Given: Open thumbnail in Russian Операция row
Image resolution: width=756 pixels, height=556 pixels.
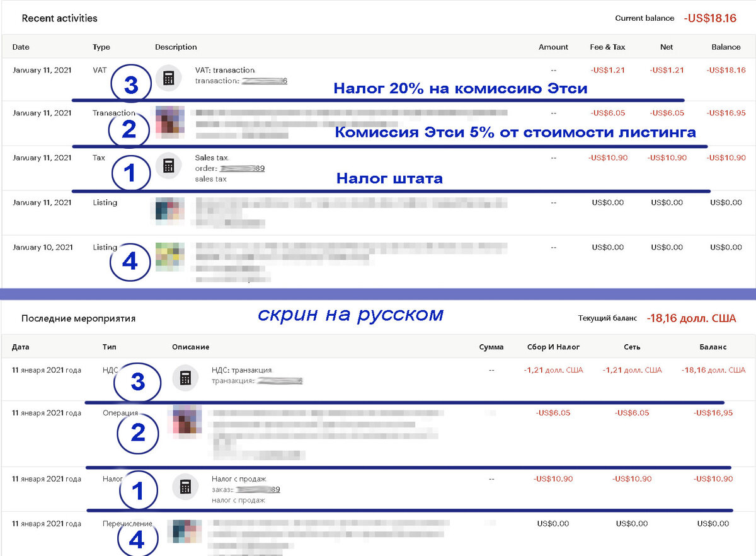Looking at the screenshot, I should tap(187, 422).
